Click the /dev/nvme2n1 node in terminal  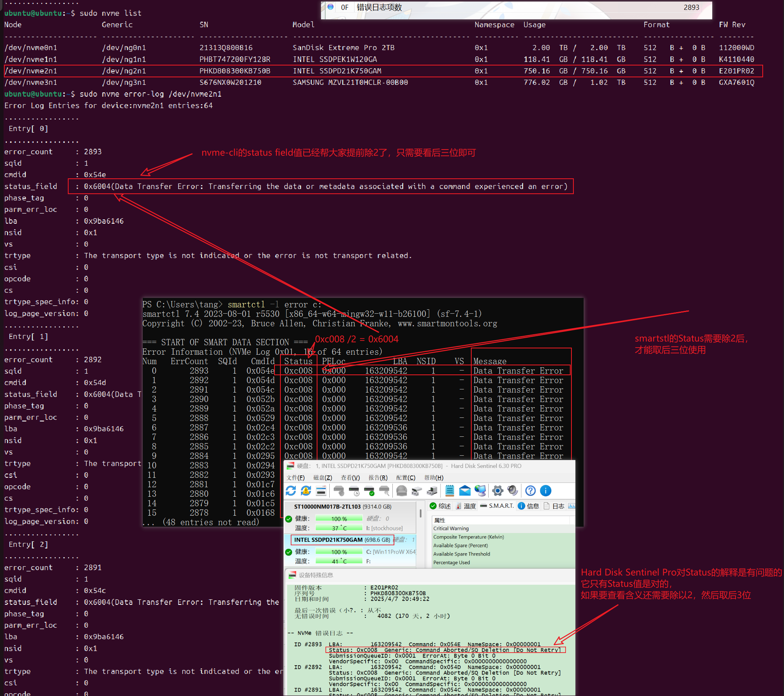pos(31,71)
